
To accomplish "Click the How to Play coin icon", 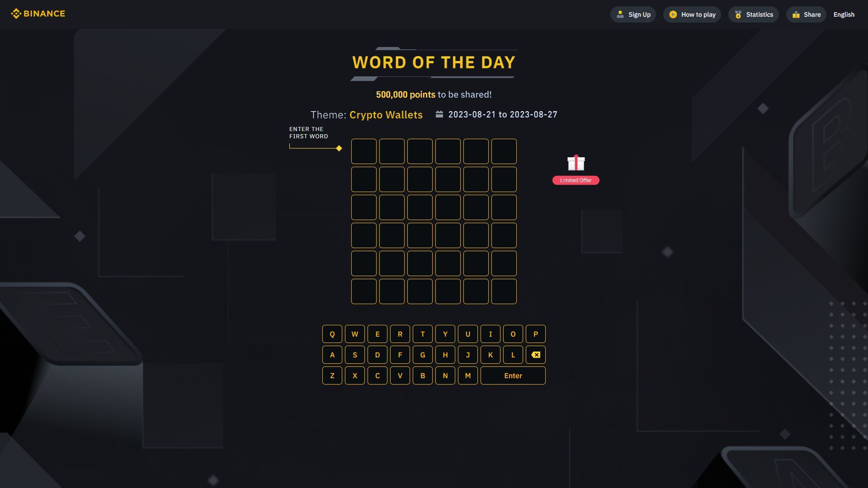I will pos(672,14).
